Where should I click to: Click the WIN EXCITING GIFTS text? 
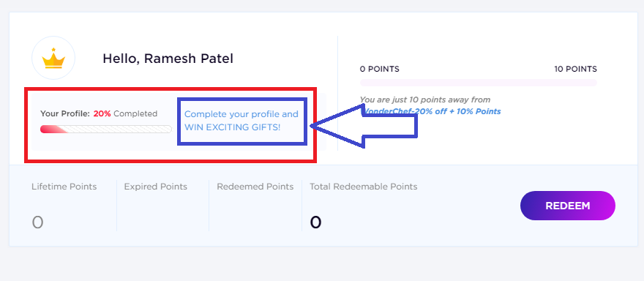click(x=233, y=127)
